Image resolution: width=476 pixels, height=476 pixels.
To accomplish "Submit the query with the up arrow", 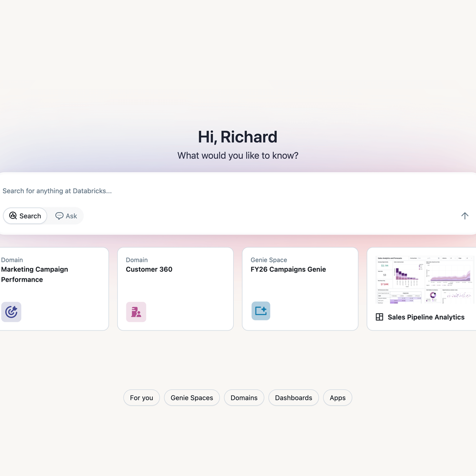I will click(465, 216).
